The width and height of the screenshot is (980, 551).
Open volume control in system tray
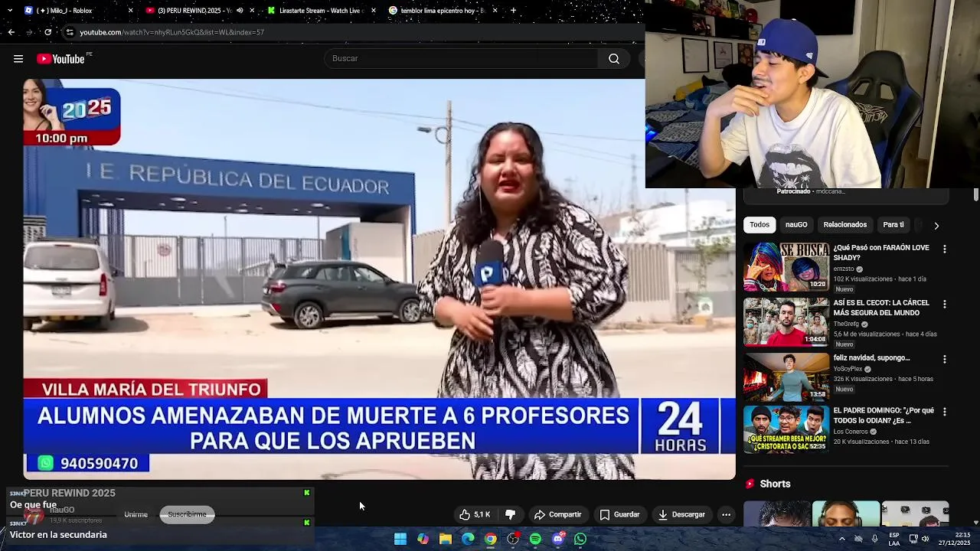[x=926, y=539]
